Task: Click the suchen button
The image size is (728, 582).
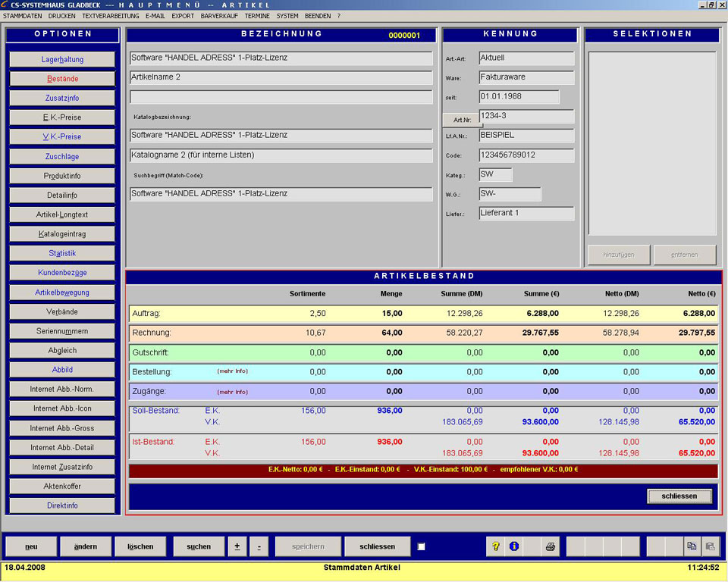Action: click(199, 546)
